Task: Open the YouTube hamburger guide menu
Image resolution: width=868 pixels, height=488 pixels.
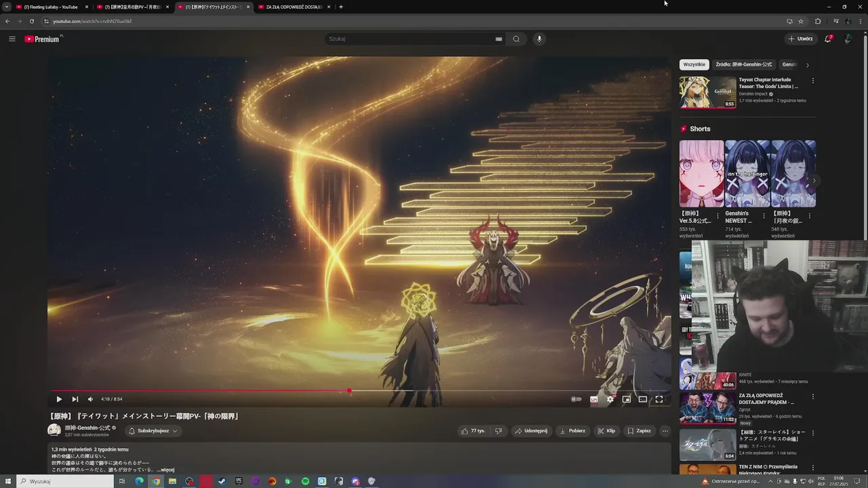Action: 12,39
